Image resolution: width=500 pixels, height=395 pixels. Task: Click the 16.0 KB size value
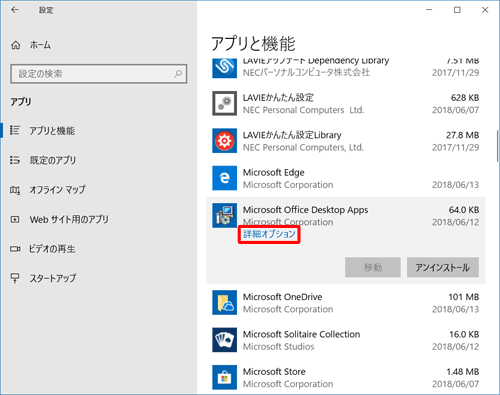click(464, 334)
